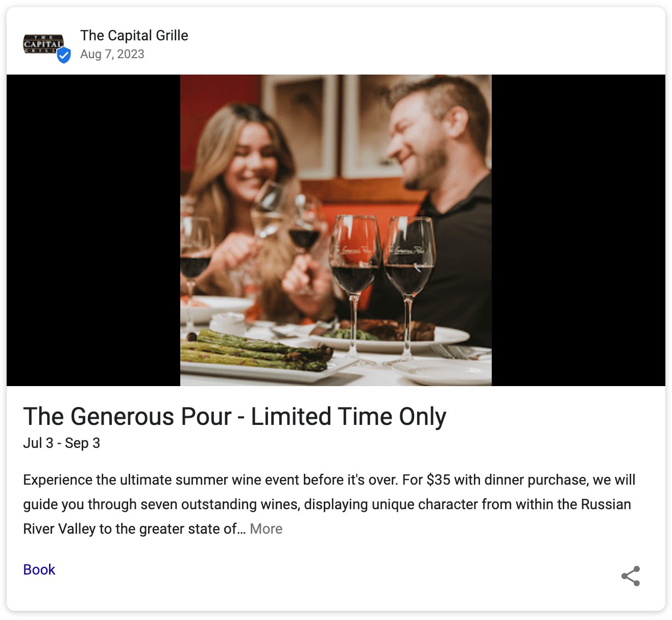Open the wine dinner photo
The width and height of the screenshot is (672, 620).
click(336, 230)
